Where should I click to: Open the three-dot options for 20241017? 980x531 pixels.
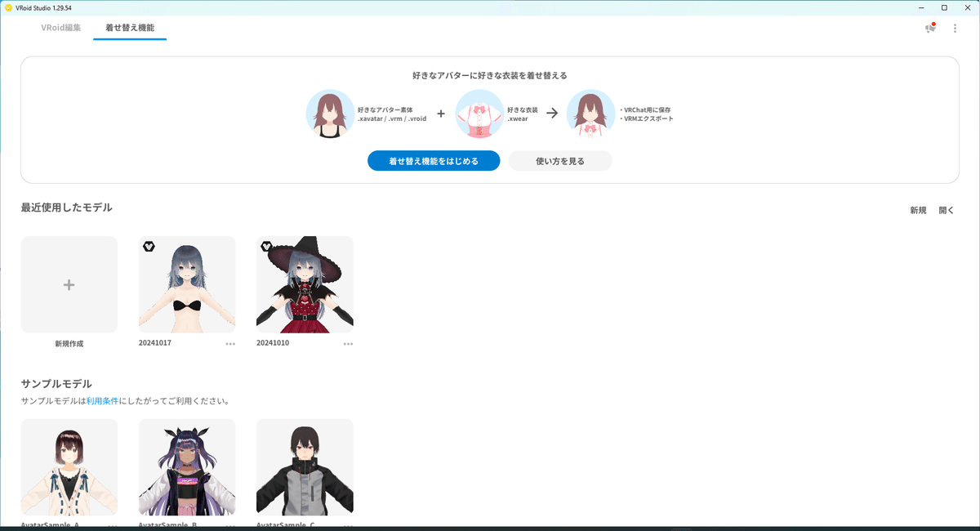[x=230, y=344]
